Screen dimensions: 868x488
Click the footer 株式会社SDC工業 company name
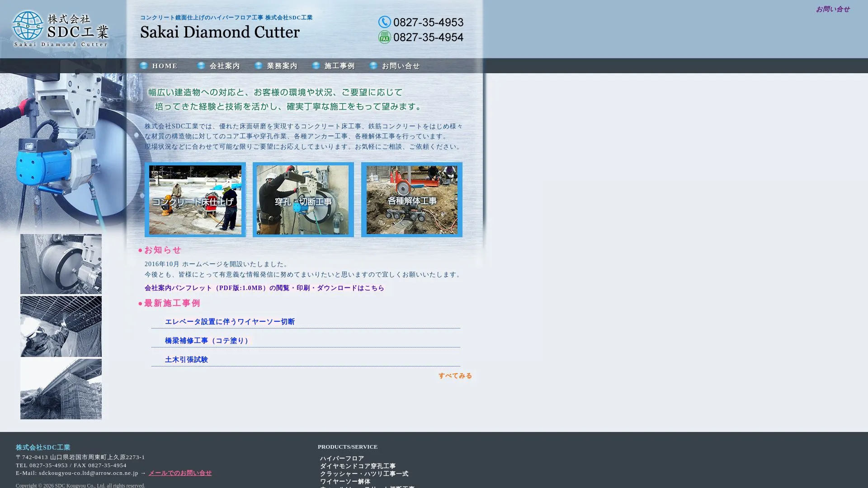pos(43,447)
